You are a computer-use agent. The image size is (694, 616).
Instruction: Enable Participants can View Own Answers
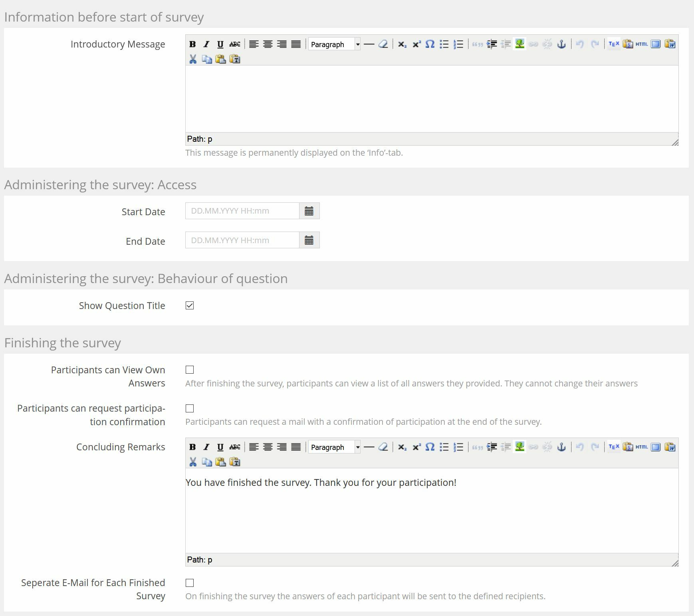190,370
